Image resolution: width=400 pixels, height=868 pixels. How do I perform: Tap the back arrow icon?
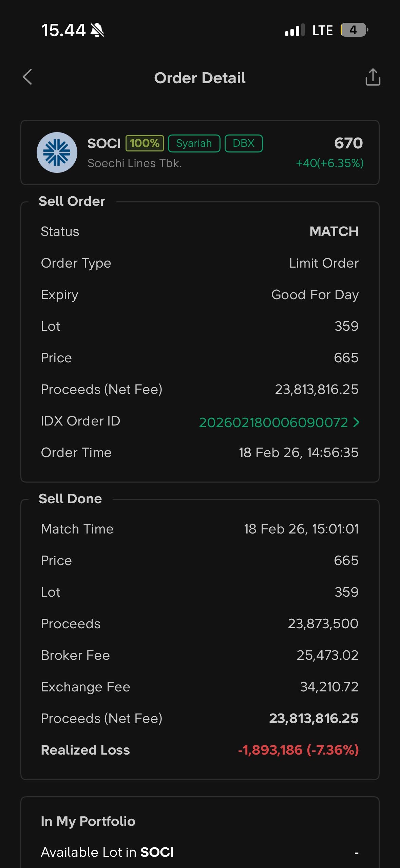pos(27,77)
